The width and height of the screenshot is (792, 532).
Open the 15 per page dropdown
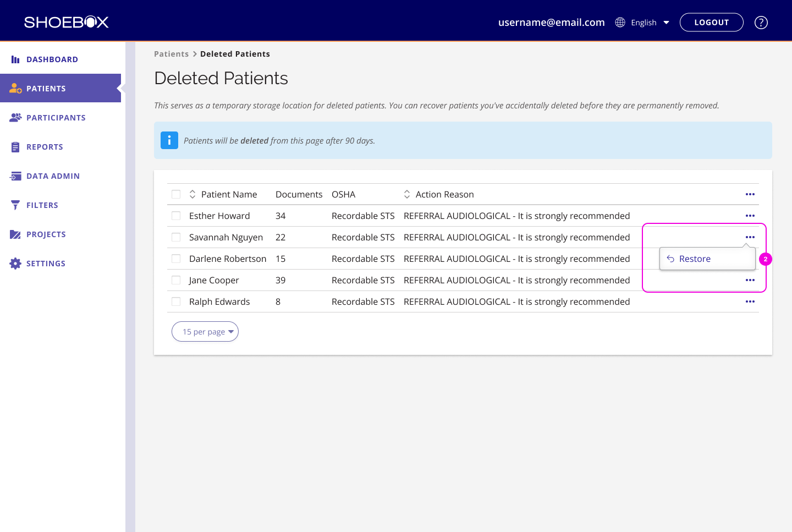tap(205, 331)
